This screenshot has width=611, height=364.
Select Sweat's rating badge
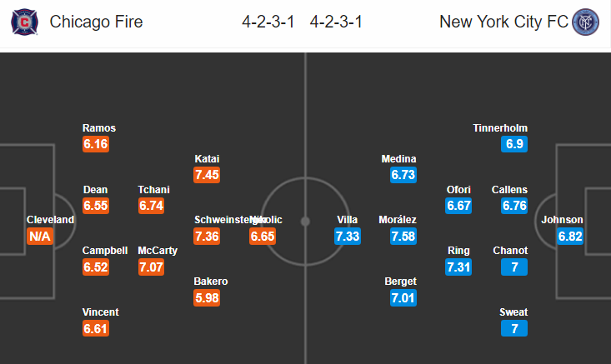(x=514, y=328)
